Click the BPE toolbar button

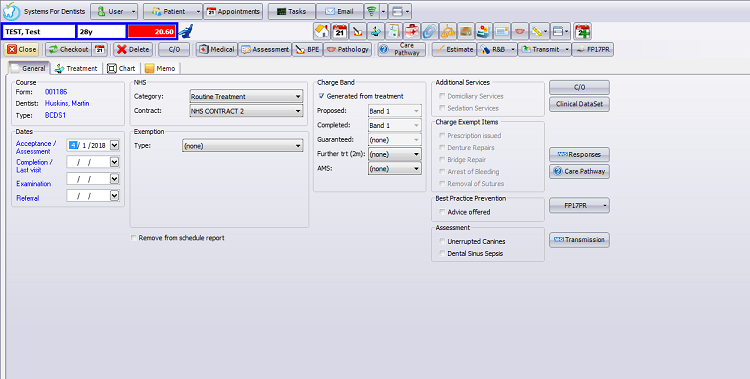(307, 49)
